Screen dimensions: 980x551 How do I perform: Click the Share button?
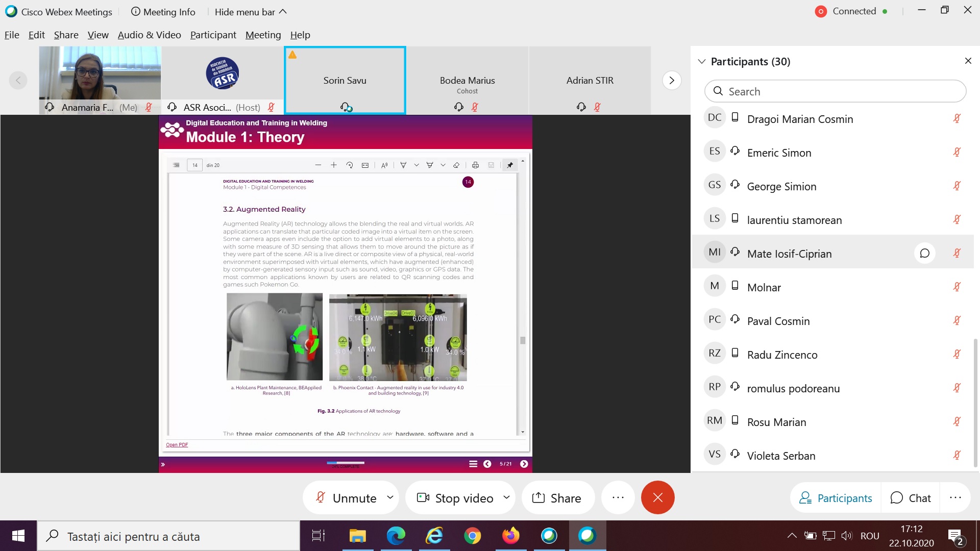click(x=557, y=498)
